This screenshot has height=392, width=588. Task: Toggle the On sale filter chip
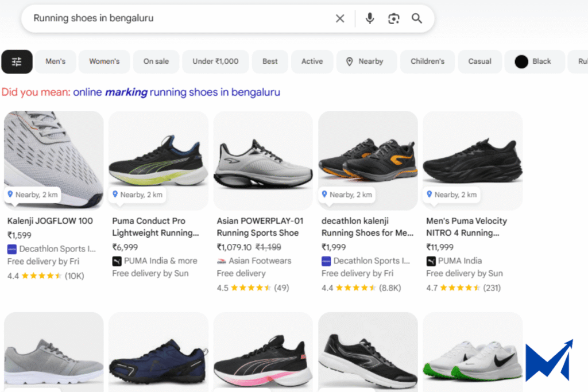(156, 61)
